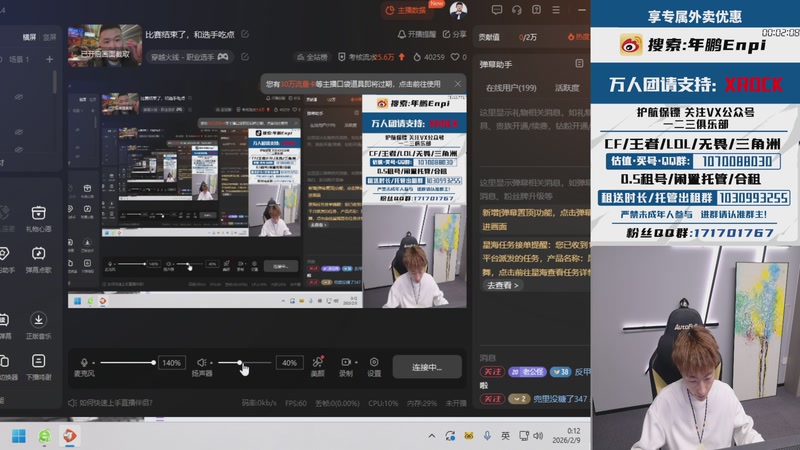Select 场景 1 scene tab
The width and height of the screenshot is (800, 450).
pyautogui.click(x=19, y=59)
